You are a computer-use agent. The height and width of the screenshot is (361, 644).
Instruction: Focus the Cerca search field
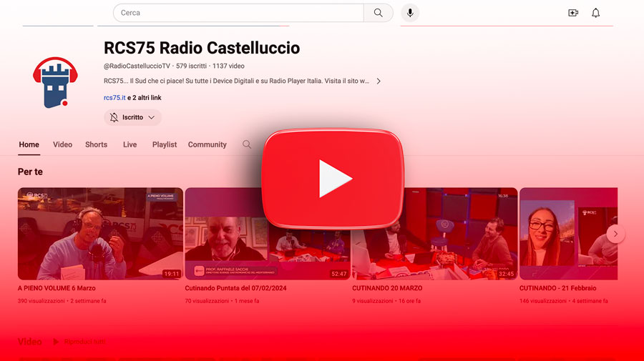(x=238, y=13)
